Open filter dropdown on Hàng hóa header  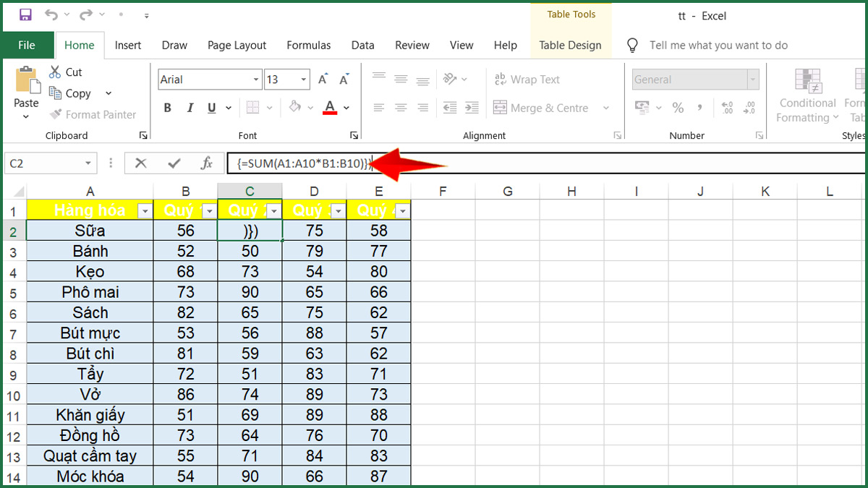(x=145, y=211)
